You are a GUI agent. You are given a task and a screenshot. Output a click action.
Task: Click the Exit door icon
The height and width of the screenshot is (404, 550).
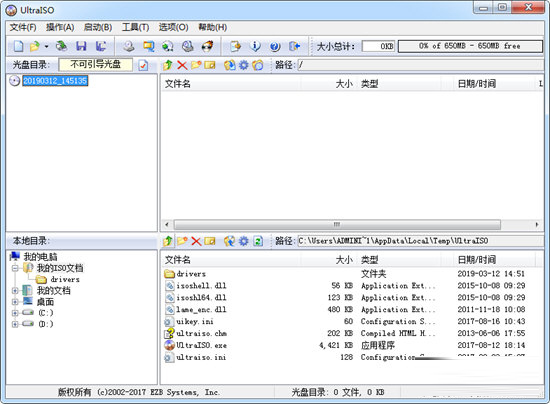click(x=294, y=46)
